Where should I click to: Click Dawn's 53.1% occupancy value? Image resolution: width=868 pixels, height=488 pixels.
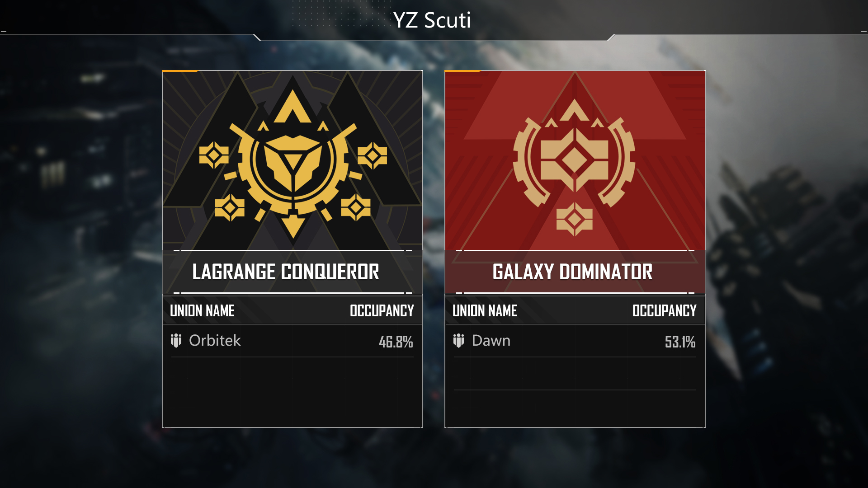[x=680, y=342]
